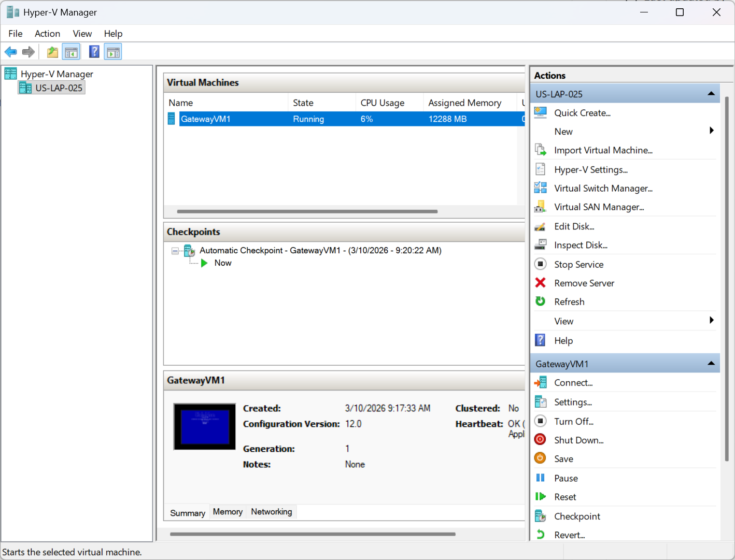This screenshot has height=560, width=735.
Task: Click the Turn Off icon
Action: 540,421
